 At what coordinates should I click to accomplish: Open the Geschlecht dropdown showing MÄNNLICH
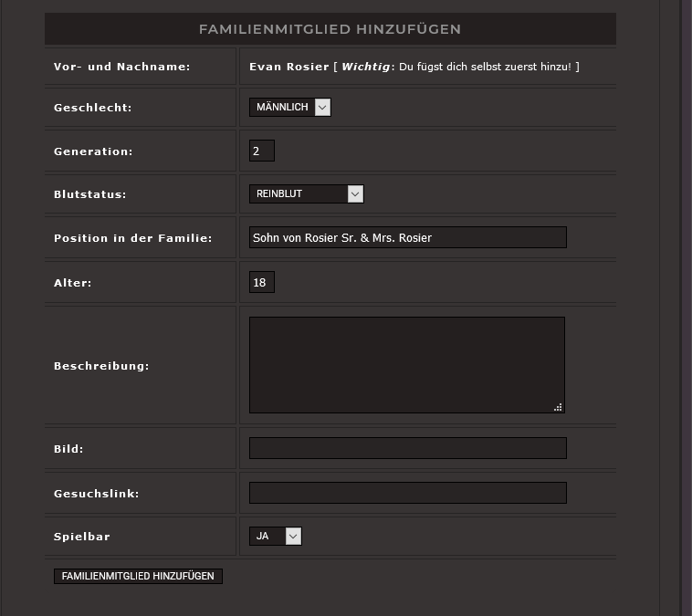coord(289,108)
